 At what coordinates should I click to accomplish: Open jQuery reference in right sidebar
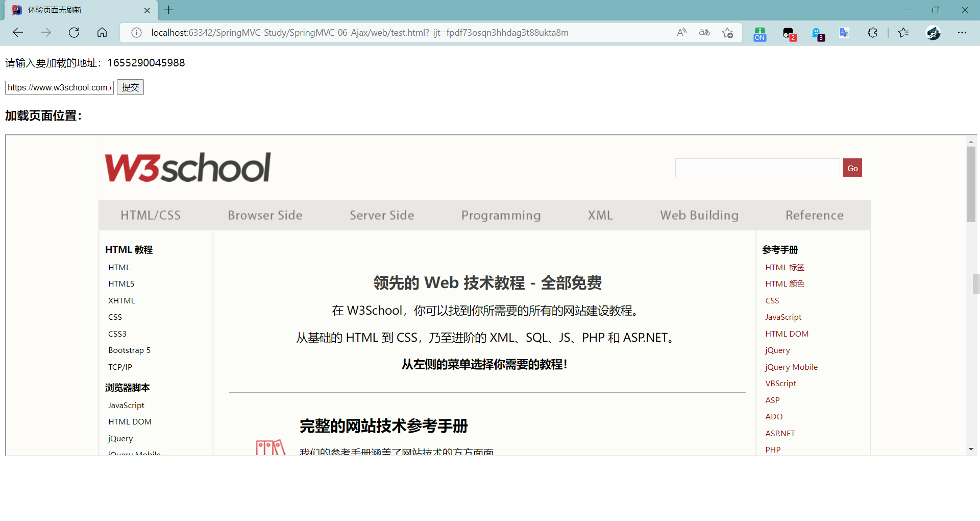click(777, 350)
